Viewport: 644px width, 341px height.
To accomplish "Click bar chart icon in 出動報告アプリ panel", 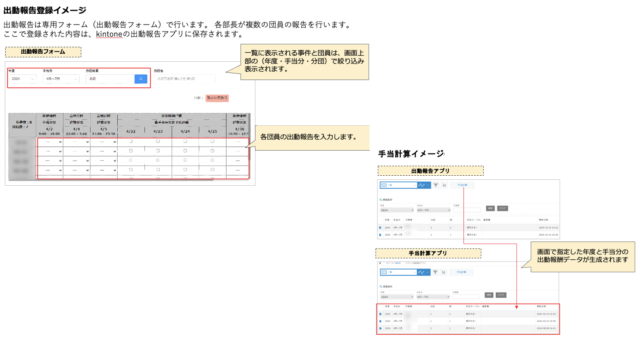I will pos(444,185).
